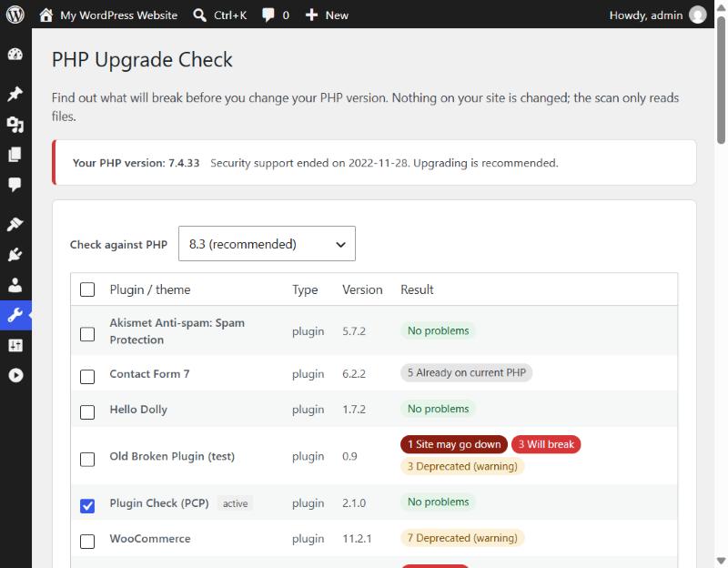This screenshot has height=568, width=728.
Task: Click the Plugin / theme column header
Action: pos(150,289)
